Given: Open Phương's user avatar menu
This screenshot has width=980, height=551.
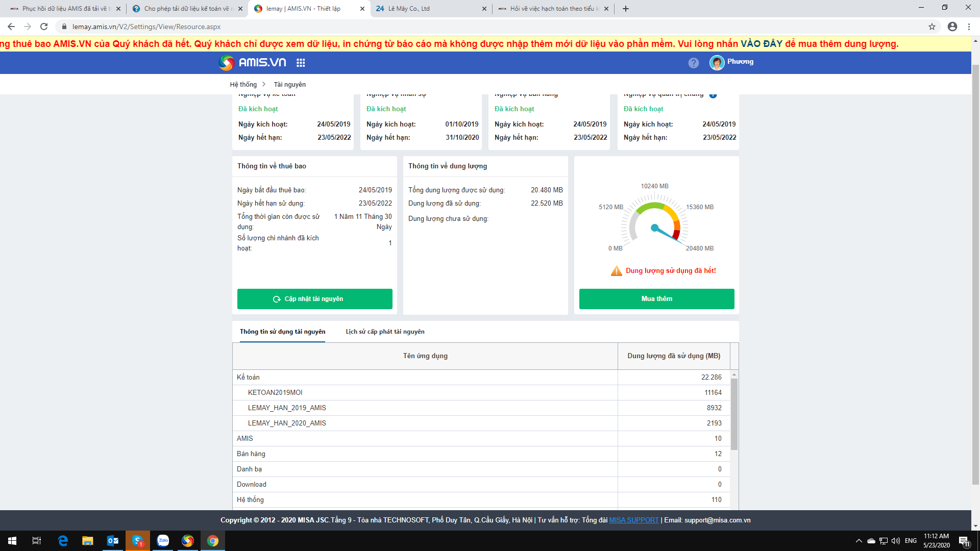Looking at the screenshot, I should tap(717, 63).
